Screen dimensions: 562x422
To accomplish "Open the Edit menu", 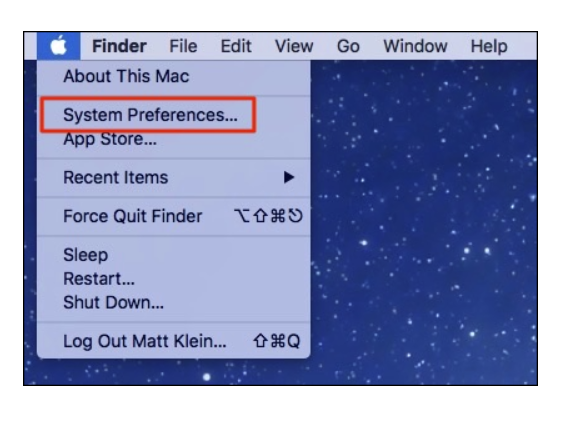I will (x=236, y=46).
